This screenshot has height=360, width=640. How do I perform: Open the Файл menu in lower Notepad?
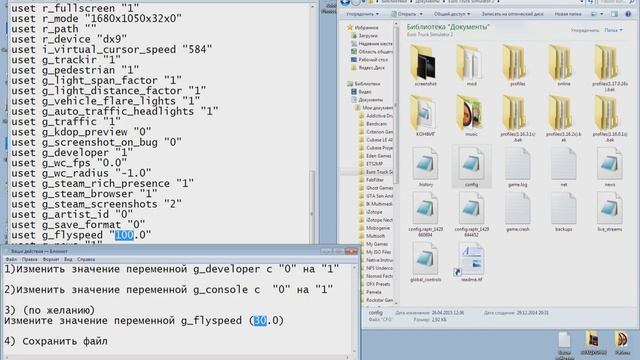pos(11,259)
